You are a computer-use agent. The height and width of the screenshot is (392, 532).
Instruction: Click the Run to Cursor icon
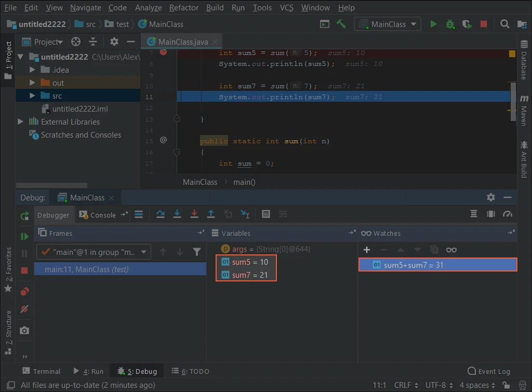(x=245, y=214)
